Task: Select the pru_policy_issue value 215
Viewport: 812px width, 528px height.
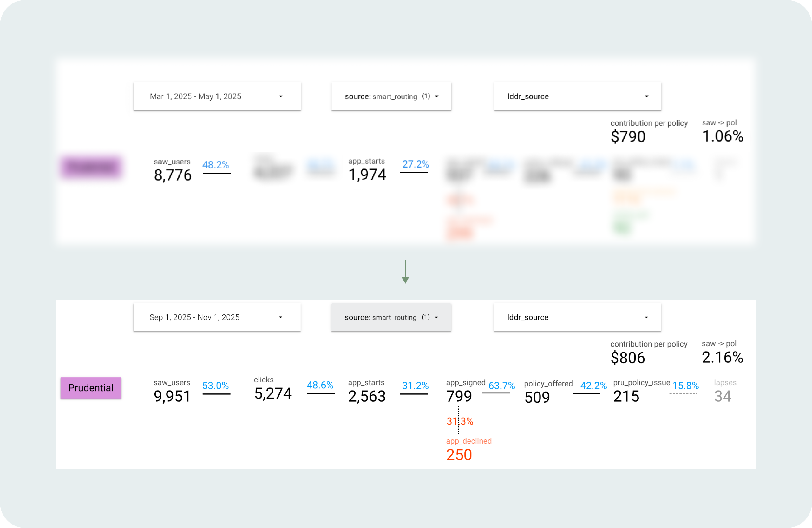Action: 626,396
